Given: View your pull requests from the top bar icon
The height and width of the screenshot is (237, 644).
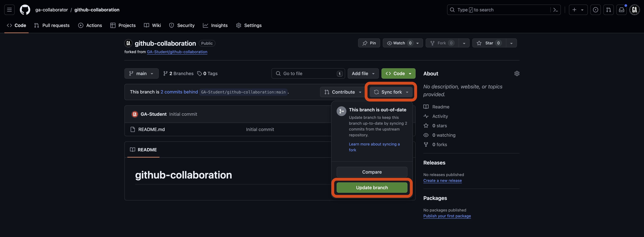Looking at the screenshot, I should pyautogui.click(x=609, y=10).
